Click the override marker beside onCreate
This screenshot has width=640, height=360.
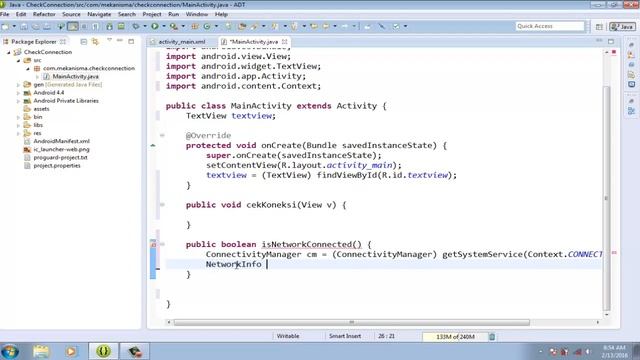point(153,145)
